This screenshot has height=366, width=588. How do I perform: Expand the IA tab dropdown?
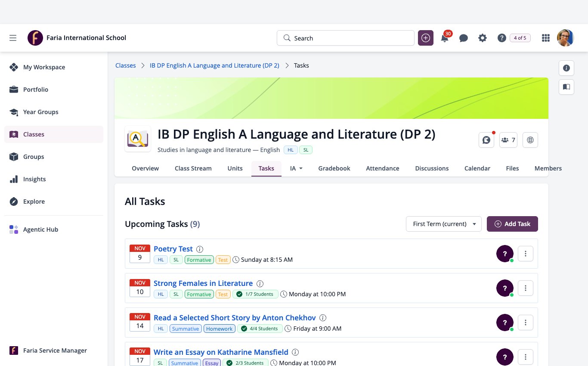click(296, 168)
